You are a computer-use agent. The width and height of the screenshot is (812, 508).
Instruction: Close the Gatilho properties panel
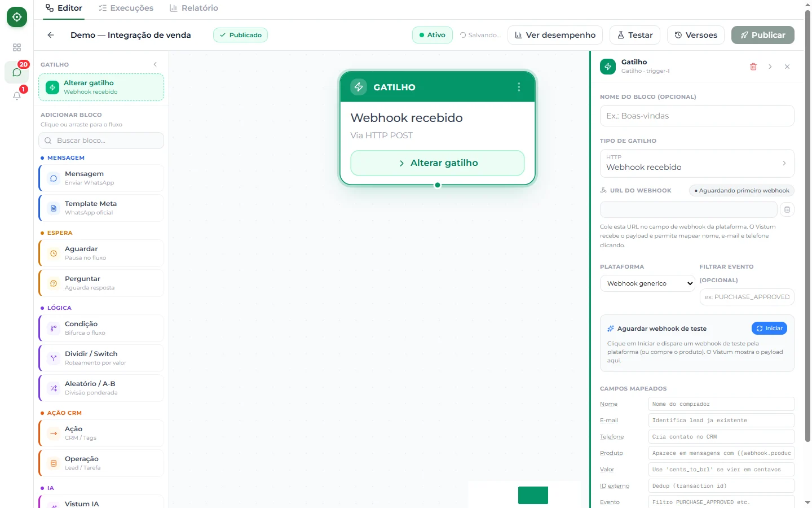click(787, 67)
